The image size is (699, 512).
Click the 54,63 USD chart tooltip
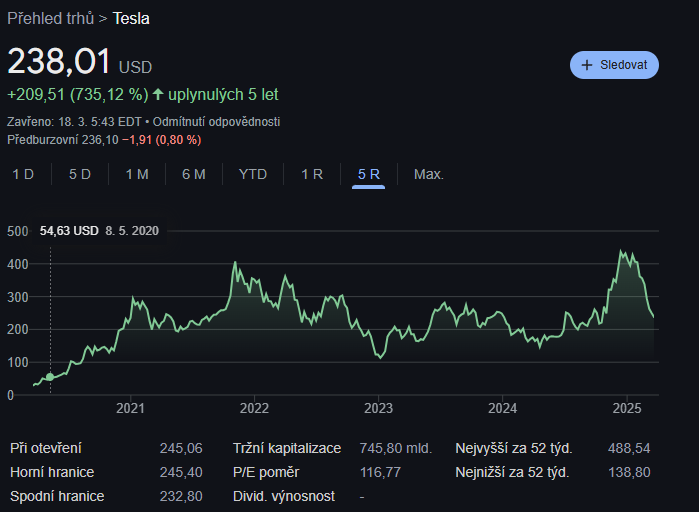click(x=99, y=231)
